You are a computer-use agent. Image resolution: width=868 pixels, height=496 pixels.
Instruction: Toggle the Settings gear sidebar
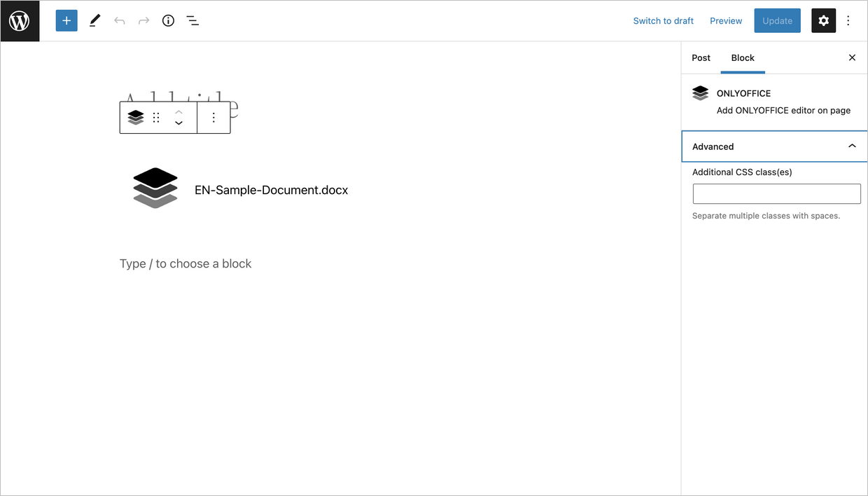point(823,21)
